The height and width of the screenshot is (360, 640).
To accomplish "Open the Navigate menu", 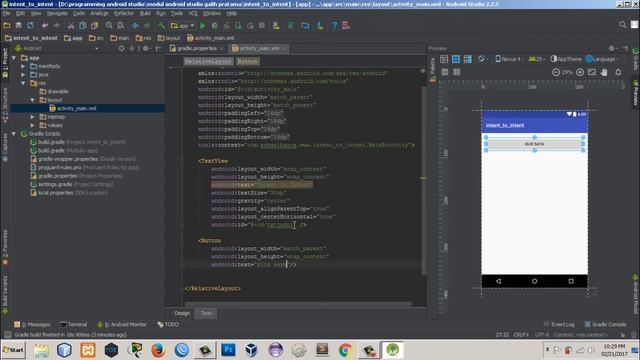I will pos(57,13).
